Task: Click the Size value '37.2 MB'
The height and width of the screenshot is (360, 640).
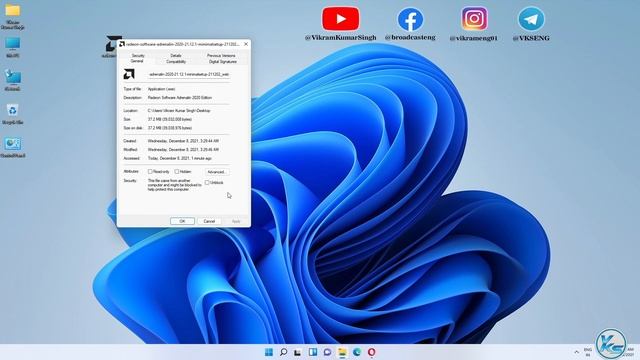Action: click(x=169, y=119)
